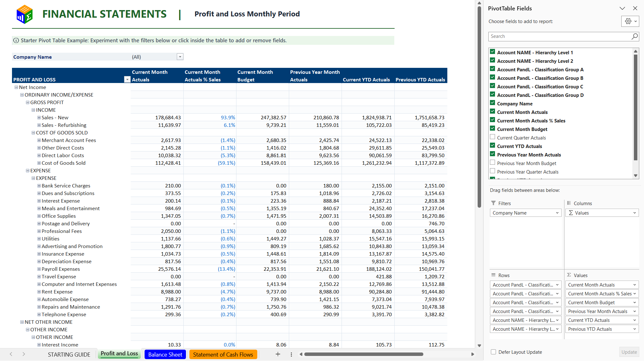Open the Statement of Cash Flows tab
This screenshot has width=644, height=361.
pyautogui.click(x=223, y=355)
